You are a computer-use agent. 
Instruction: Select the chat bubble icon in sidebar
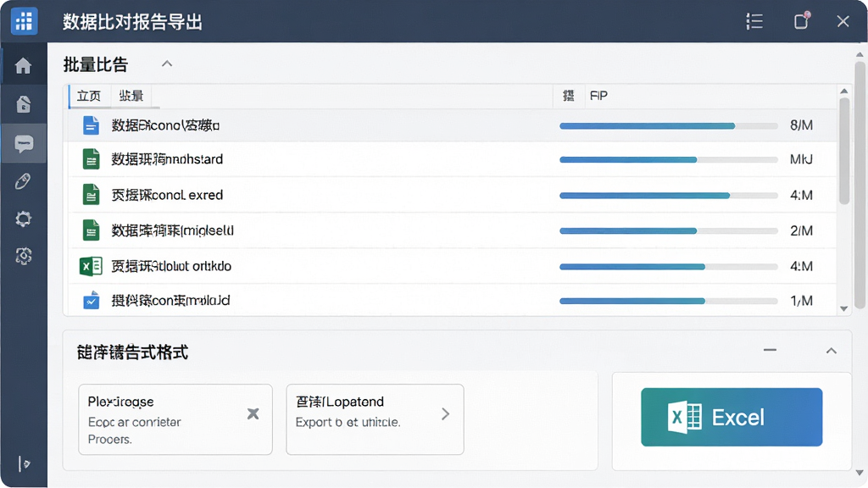pos(23,143)
